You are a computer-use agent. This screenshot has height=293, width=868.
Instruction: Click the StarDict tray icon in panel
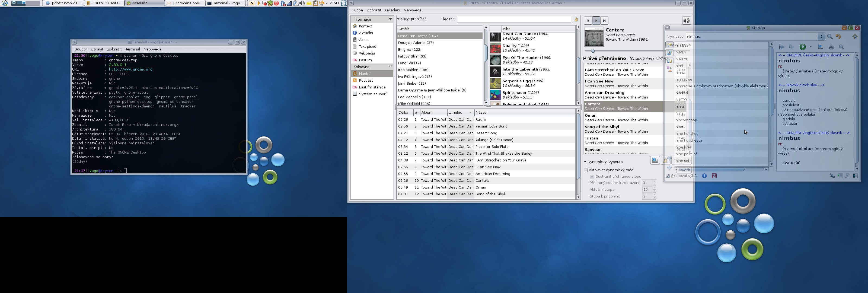(270, 3)
